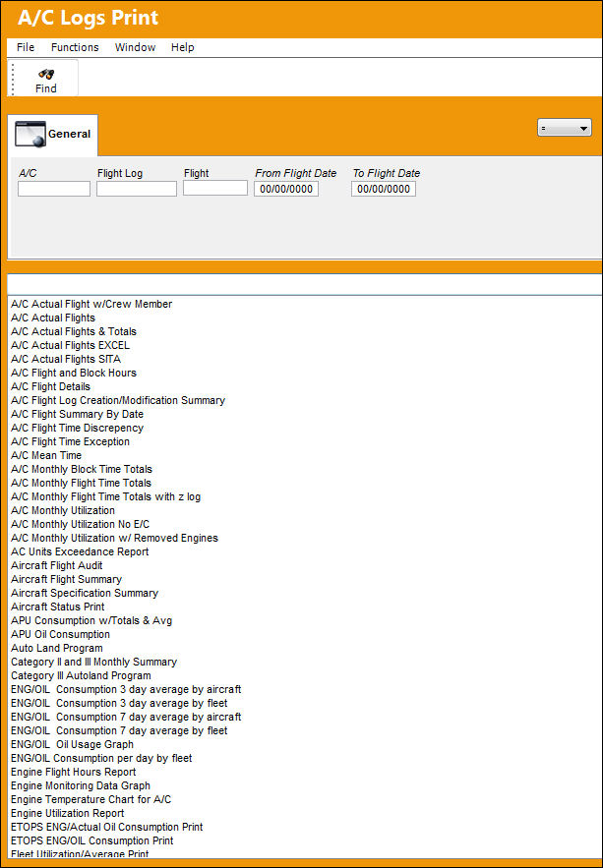Select 'A/C Mean Time' report
This screenshot has height=868, width=603.
tap(46, 455)
